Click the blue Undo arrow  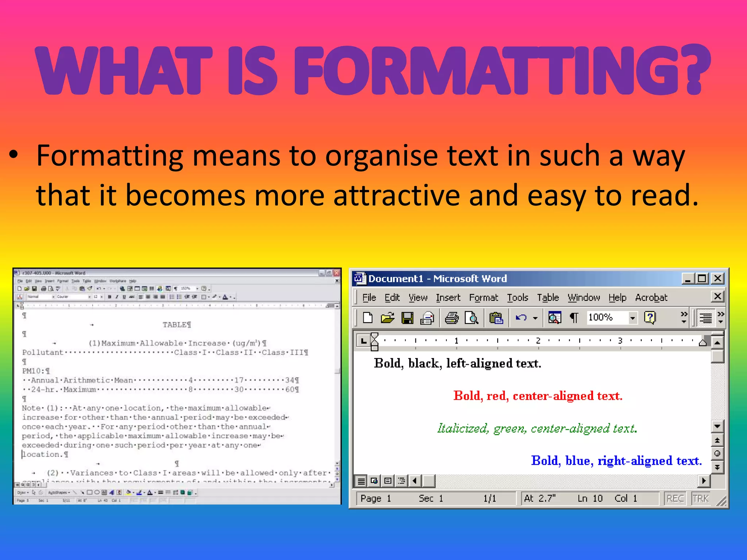click(521, 318)
